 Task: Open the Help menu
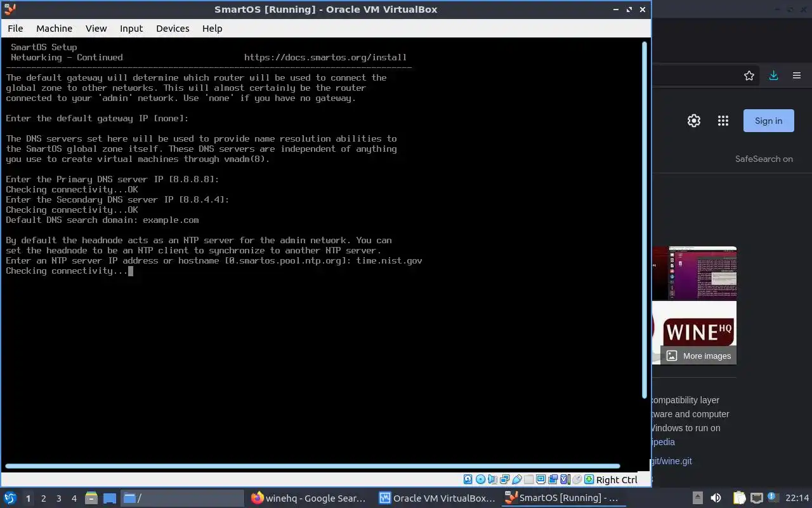pyautogui.click(x=212, y=29)
